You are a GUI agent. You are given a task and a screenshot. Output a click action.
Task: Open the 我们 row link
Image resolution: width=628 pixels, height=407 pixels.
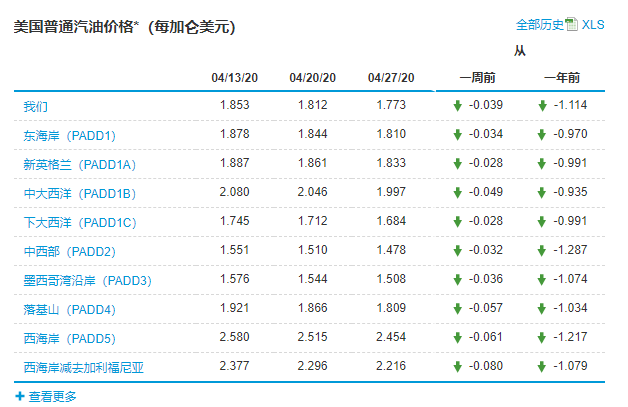click(36, 107)
